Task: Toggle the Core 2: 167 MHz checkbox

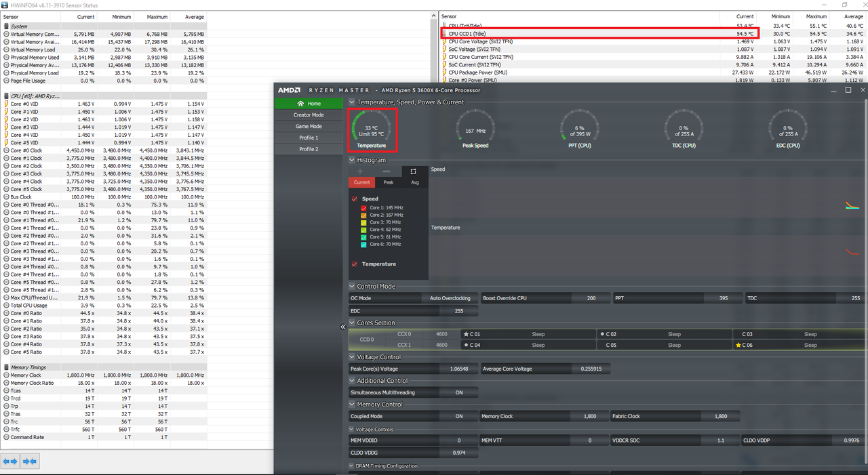Action: tap(364, 215)
